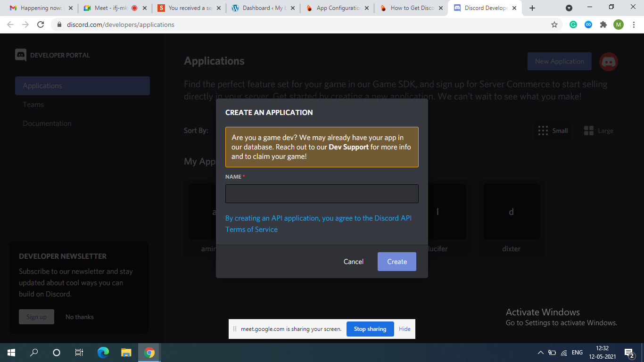Open the Chrome profile avatar M

[618, 25]
